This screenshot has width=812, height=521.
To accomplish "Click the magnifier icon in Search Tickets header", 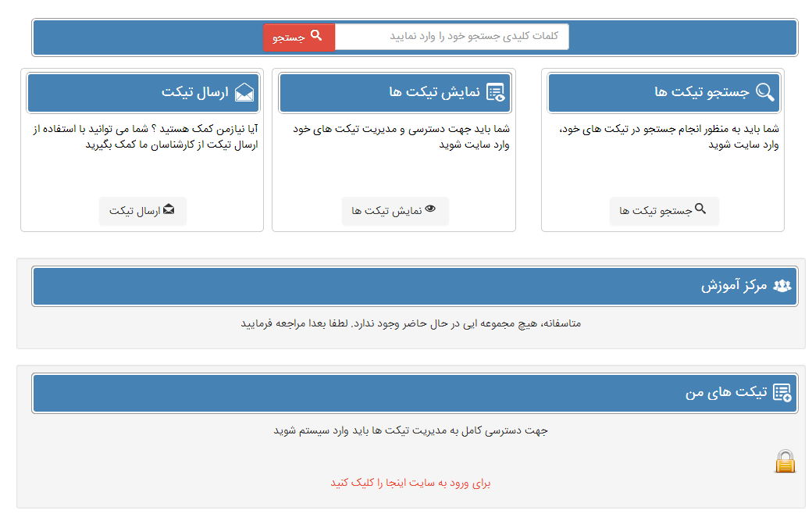I will click(764, 92).
